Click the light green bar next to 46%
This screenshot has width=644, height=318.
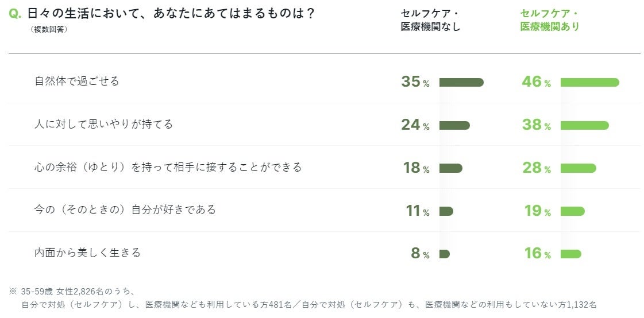tap(589, 82)
